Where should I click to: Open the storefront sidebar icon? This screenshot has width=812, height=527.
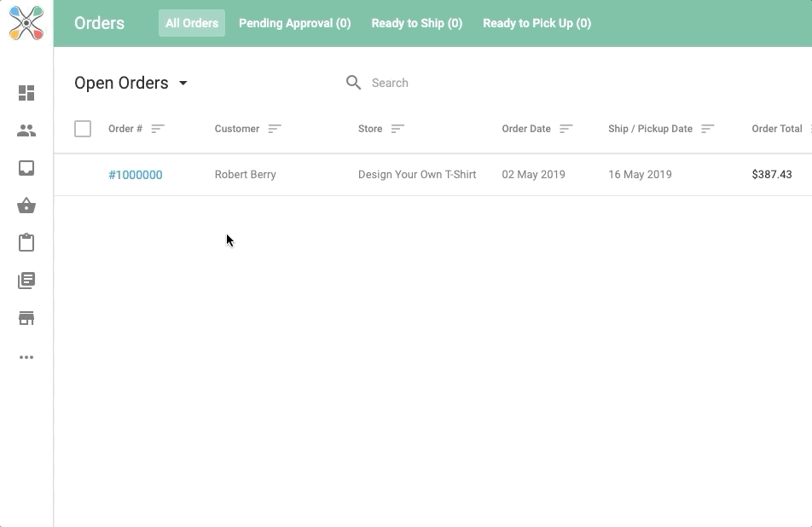coord(26,318)
